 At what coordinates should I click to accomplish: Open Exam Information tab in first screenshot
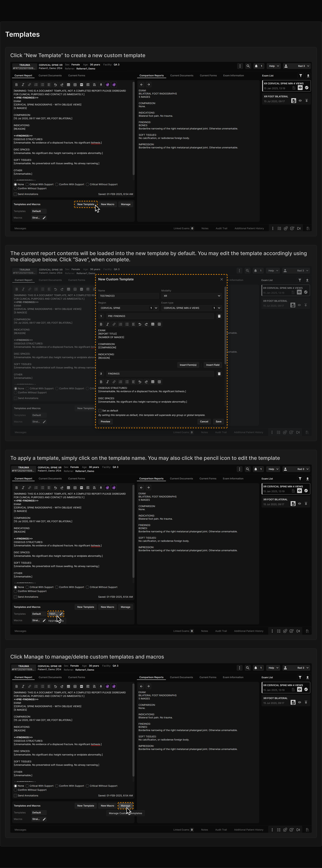[233, 75]
